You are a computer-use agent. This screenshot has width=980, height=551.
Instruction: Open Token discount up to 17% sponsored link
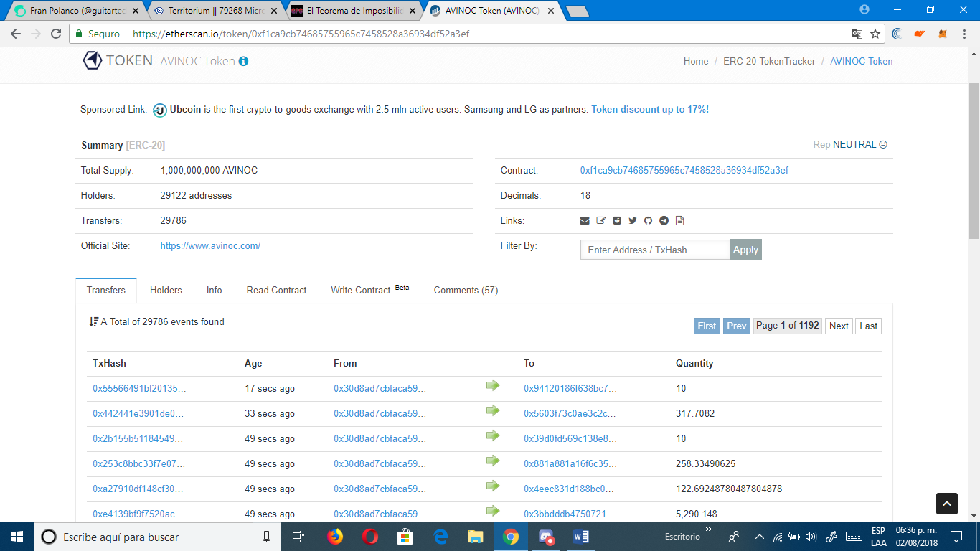click(650, 110)
